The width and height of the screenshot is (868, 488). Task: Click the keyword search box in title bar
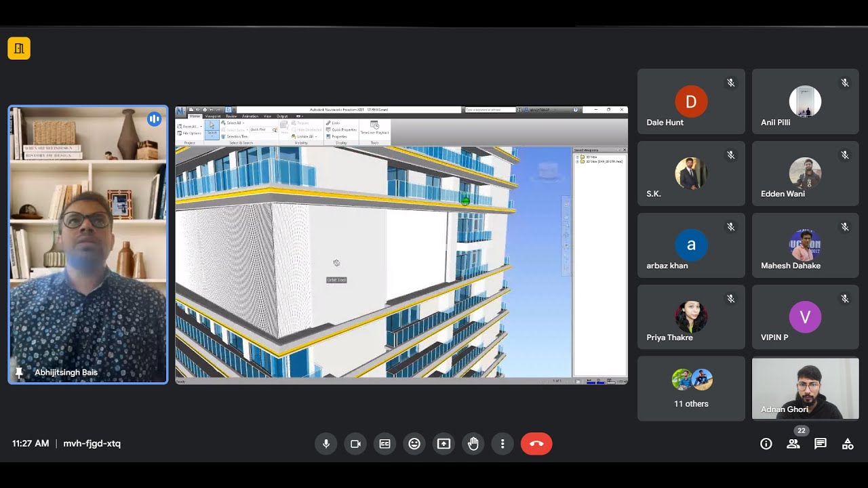[490, 110]
